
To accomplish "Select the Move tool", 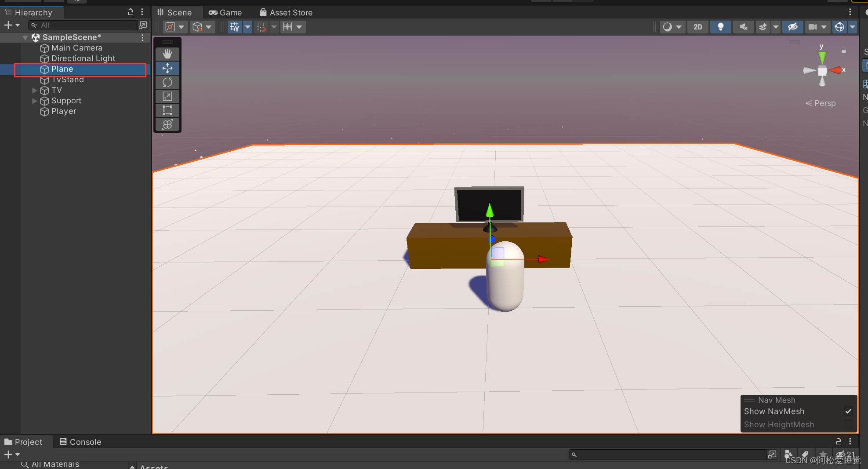I will pos(167,68).
